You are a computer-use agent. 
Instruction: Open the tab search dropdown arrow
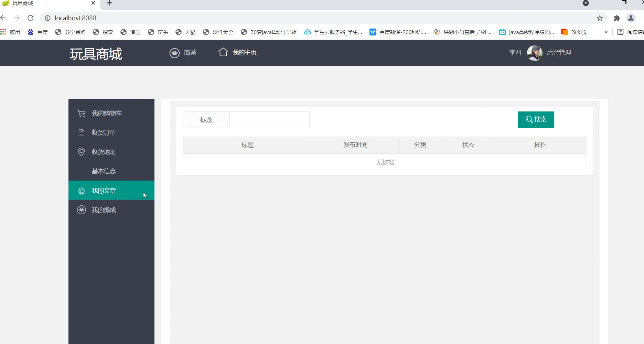coord(586,3)
